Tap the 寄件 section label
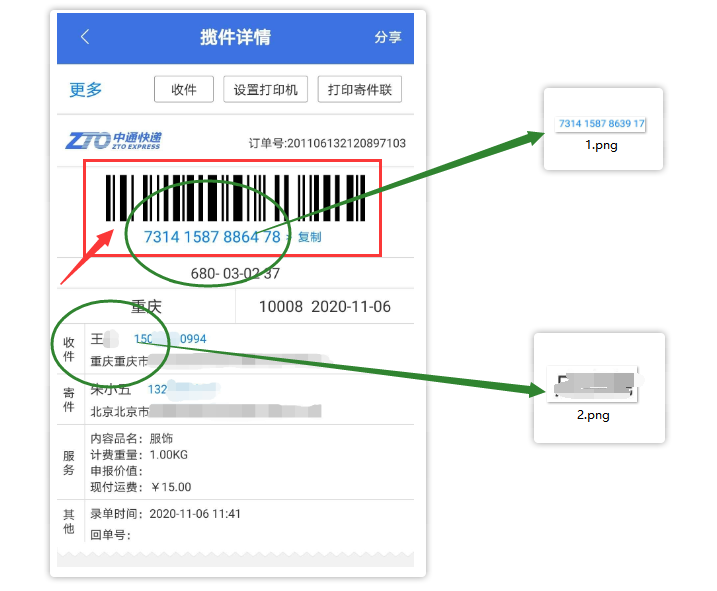Viewport: 717px width, 591px height. point(69,399)
